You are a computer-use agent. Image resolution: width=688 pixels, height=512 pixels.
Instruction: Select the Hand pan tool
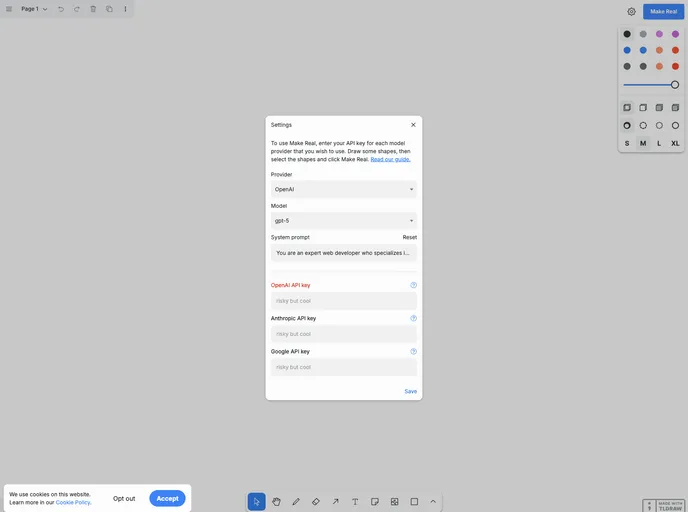coord(276,501)
